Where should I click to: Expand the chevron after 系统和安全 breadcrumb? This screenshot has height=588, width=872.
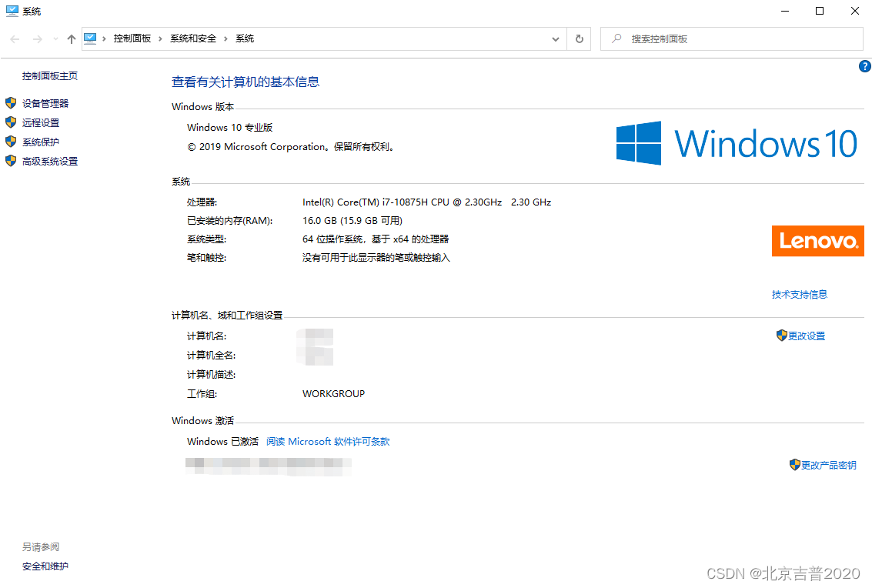(226, 38)
